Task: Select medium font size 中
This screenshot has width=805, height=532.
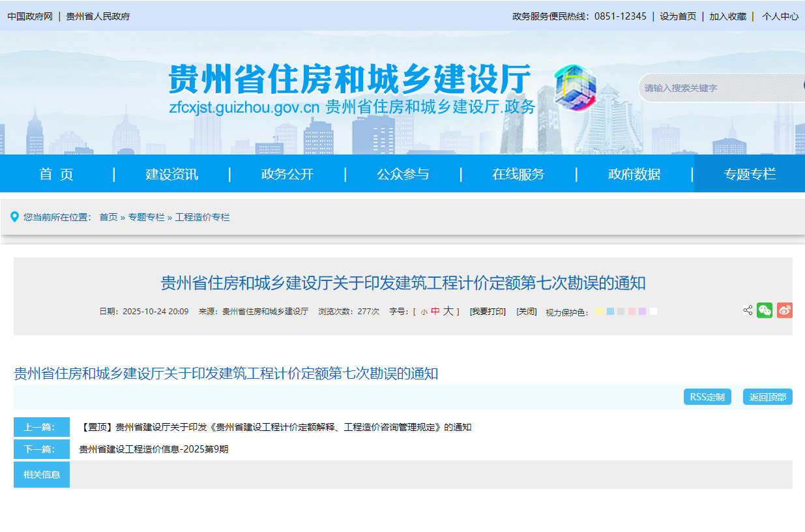Action: coord(435,312)
